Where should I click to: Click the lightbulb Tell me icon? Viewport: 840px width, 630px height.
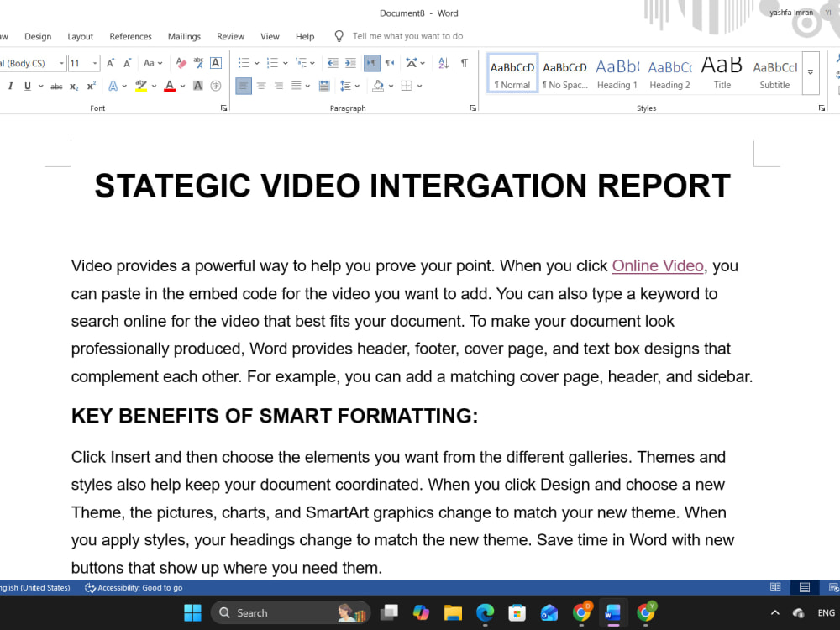339,36
